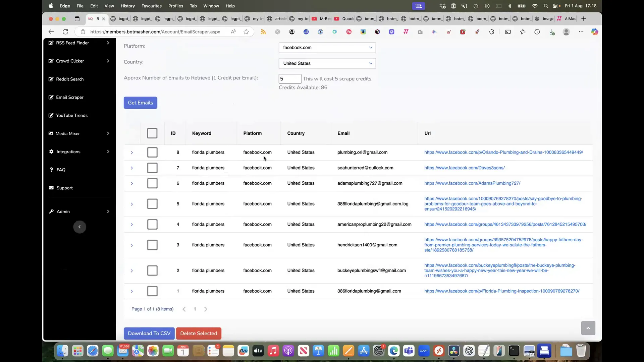644x362 pixels.
Task: Check the box for hendrickson1400 row
Action: click(x=152, y=245)
